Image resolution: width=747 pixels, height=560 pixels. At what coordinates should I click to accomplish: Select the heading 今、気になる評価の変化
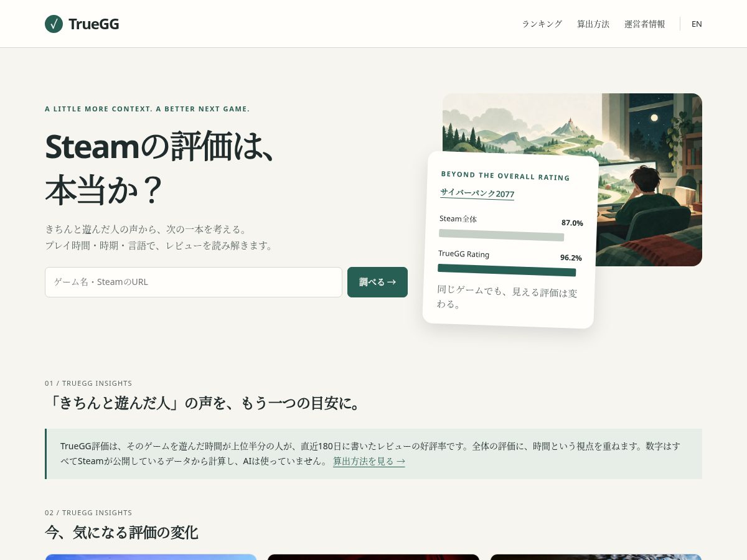pyautogui.click(x=121, y=533)
